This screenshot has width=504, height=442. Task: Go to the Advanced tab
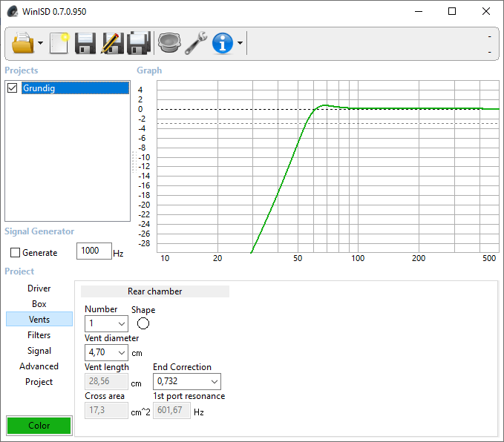[x=39, y=366]
